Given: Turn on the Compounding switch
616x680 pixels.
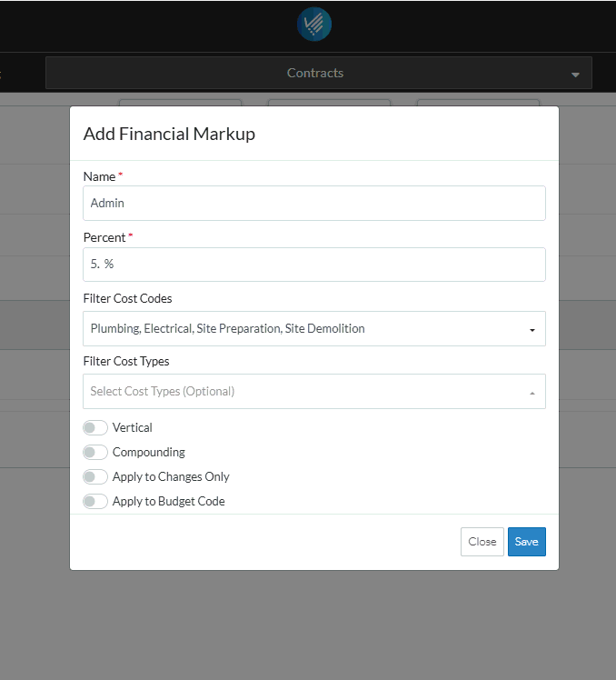Looking at the screenshot, I should point(95,452).
